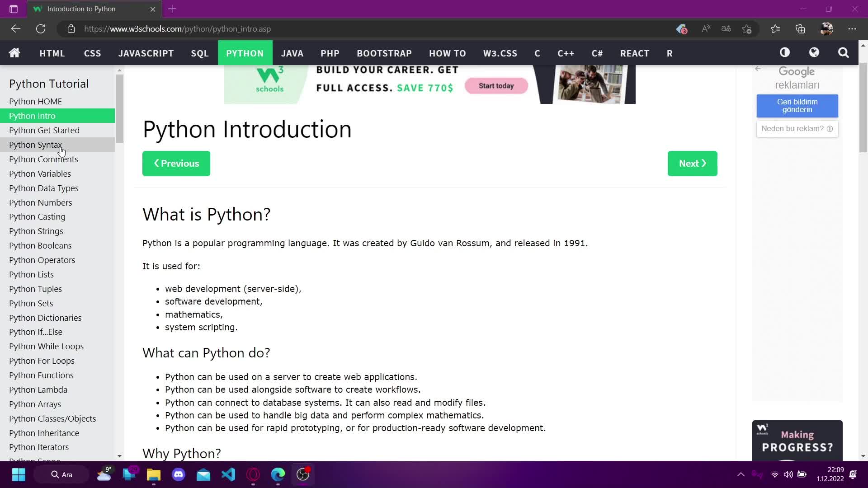
Task: Open the Windows Start menu
Action: (19, 474)
